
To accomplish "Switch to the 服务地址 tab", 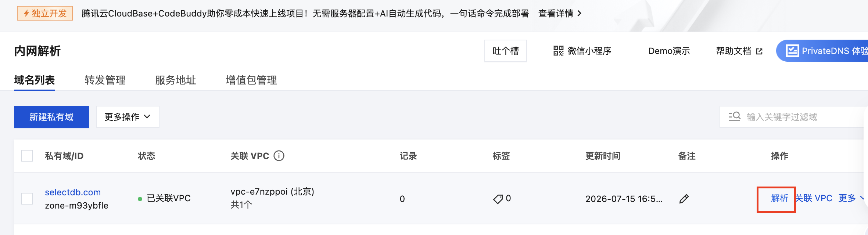I will (x=176, y=80).
